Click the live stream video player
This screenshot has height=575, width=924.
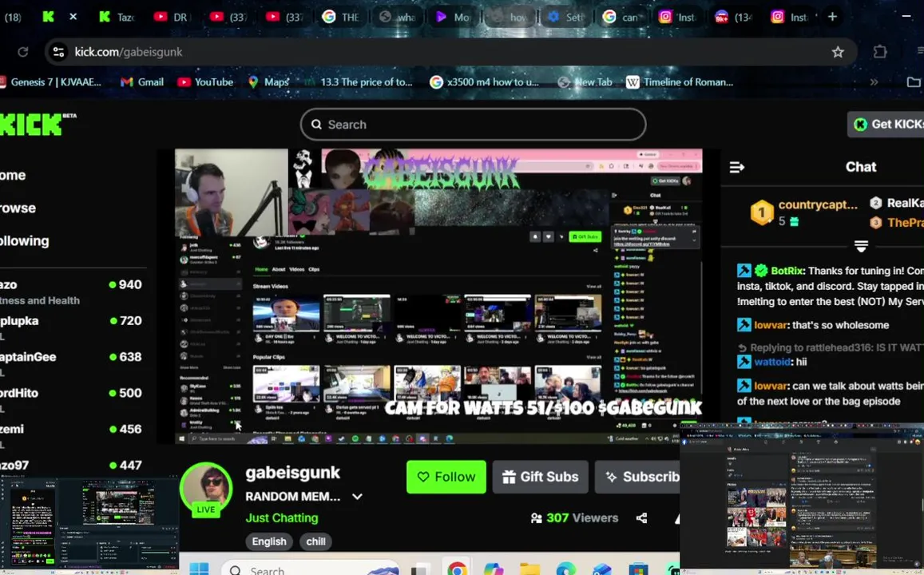point(438,296)
